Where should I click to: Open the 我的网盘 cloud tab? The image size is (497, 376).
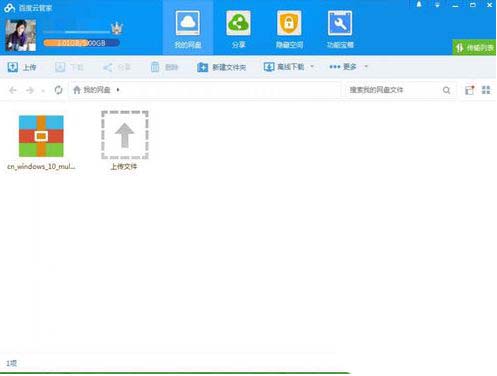pos(188,29)
